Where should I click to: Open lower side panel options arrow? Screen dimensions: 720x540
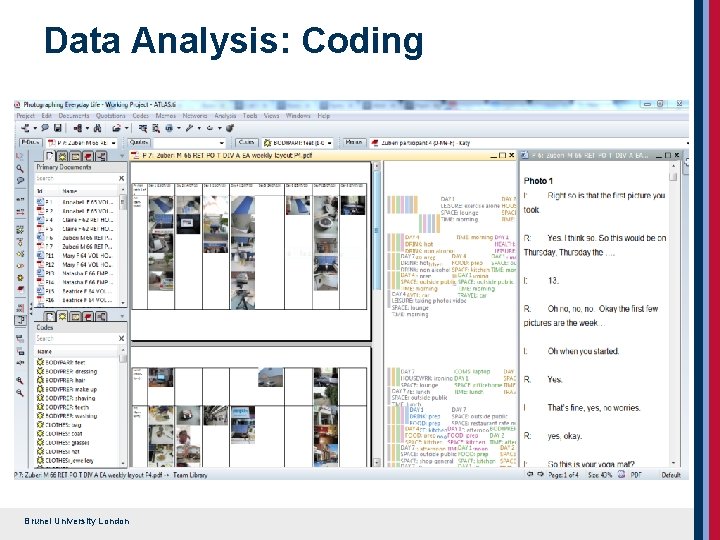[x=121, y=316]
